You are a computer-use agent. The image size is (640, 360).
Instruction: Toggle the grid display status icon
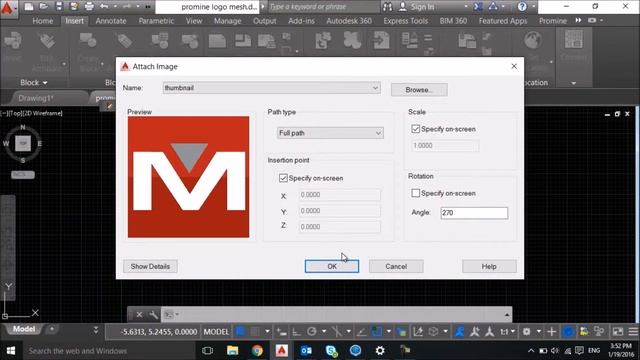coord(240,331)
